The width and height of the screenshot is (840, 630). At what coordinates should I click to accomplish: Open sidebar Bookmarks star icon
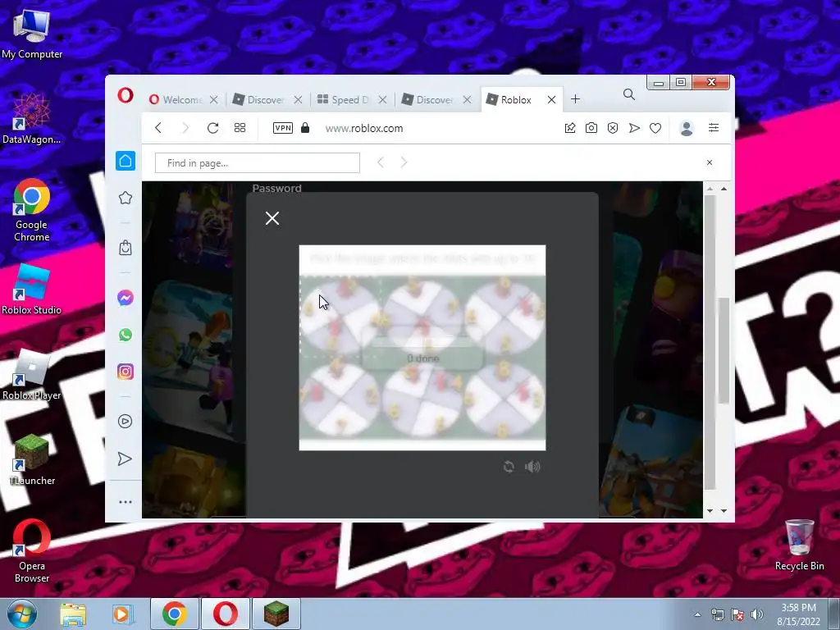coord(126,198)
